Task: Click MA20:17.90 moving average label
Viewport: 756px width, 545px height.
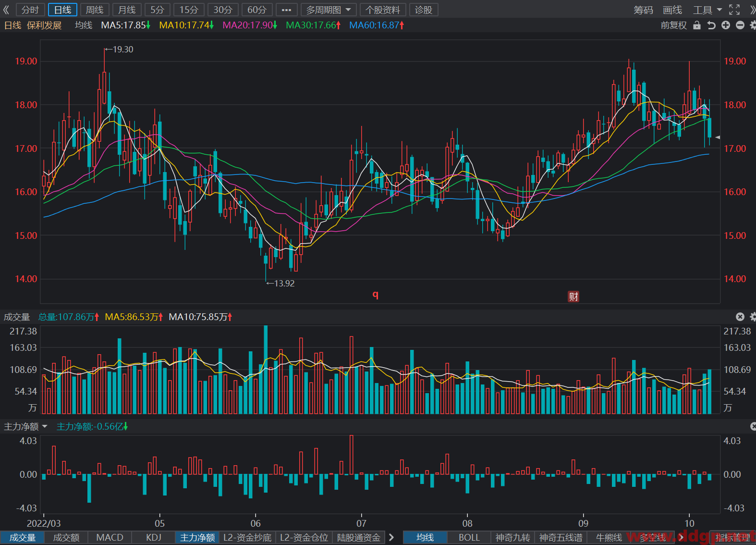Action: click(x=250, y=25)
